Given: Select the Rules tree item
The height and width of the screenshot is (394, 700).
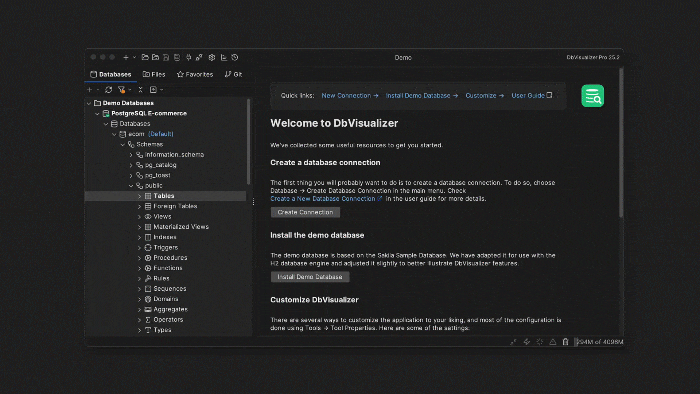Looking at the screenshot, I should pyautogui.click(x=161, y=278).
